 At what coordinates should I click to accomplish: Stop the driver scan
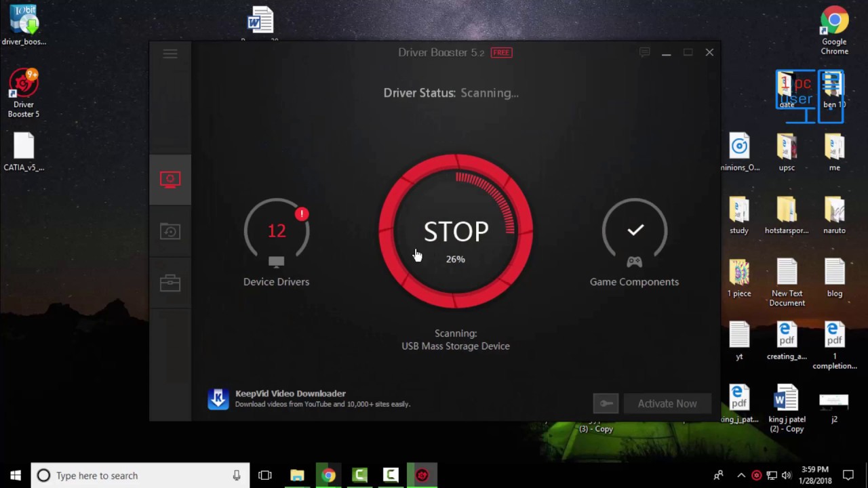456,232
